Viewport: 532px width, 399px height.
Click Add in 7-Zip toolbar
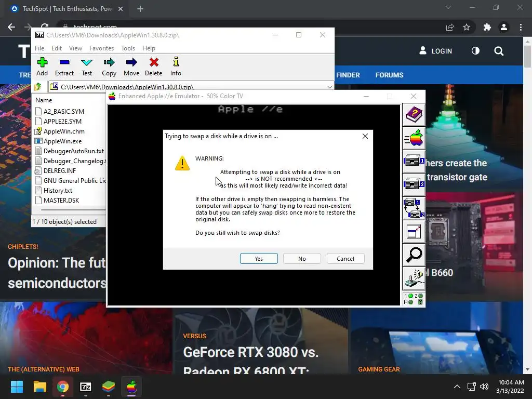42,67
